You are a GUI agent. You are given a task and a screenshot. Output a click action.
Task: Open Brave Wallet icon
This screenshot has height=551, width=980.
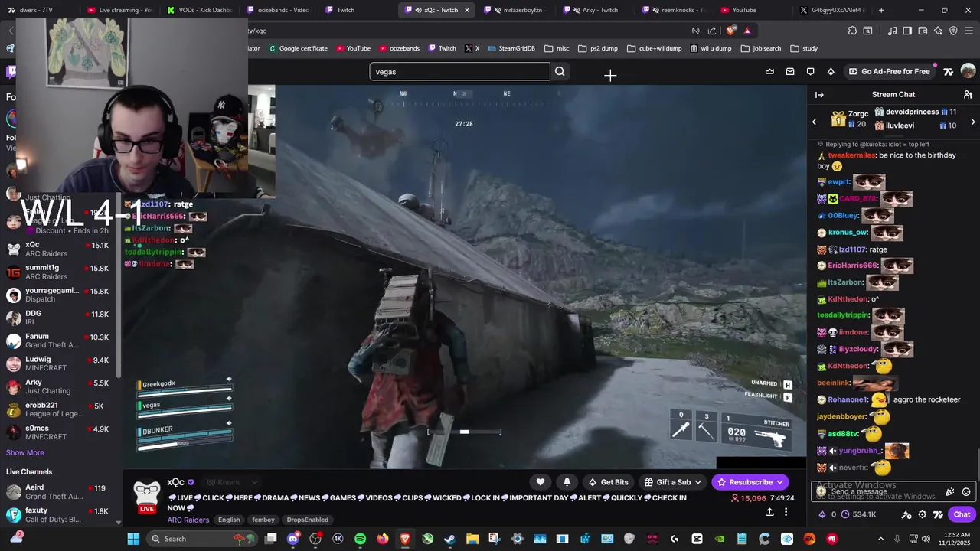coord(923,31)
